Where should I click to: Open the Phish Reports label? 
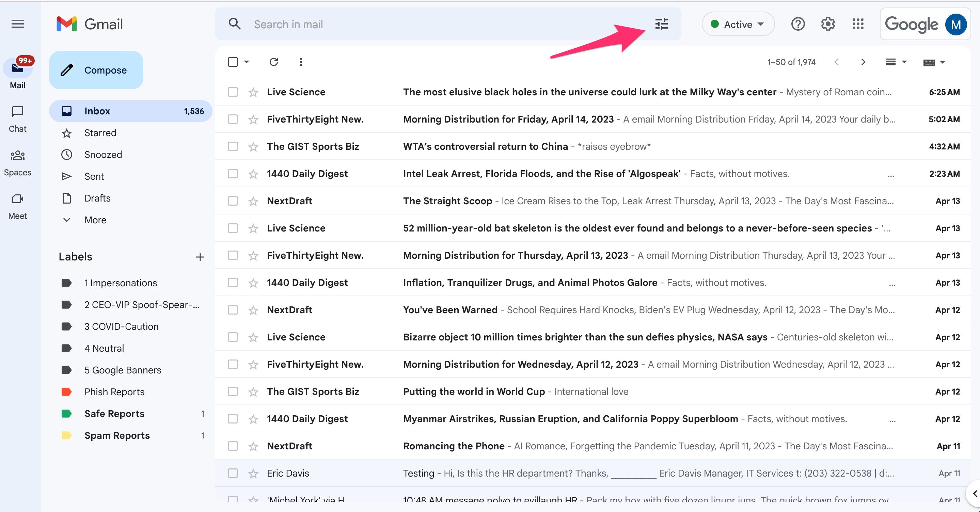pyautogui.click(x=130, y=392)
